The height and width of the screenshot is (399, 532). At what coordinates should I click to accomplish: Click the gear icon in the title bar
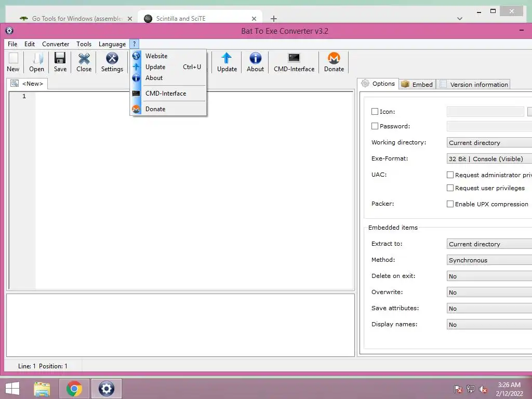click(9, 31)
